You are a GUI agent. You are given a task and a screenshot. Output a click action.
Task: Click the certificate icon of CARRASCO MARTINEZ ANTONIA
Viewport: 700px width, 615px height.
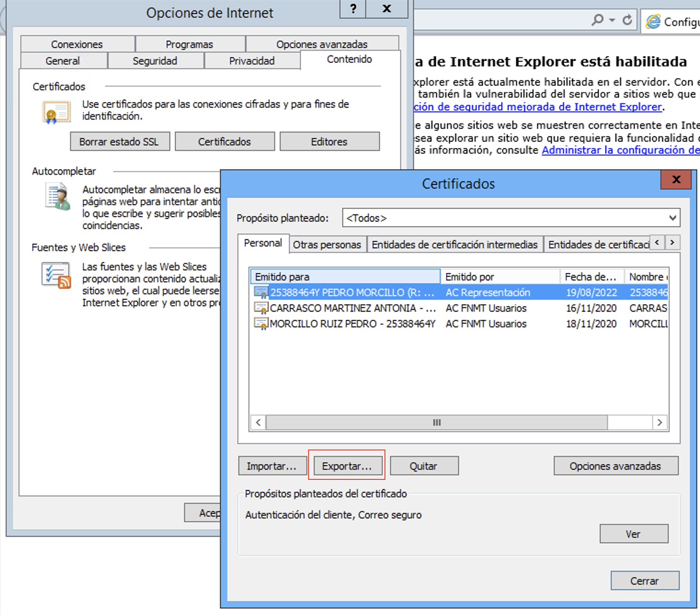pos(261,308)
